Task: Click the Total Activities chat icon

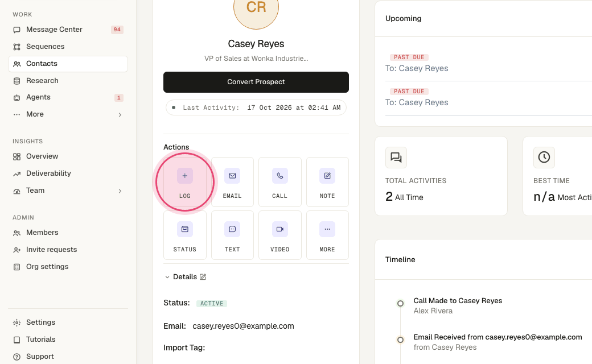Action: [396, 158]
